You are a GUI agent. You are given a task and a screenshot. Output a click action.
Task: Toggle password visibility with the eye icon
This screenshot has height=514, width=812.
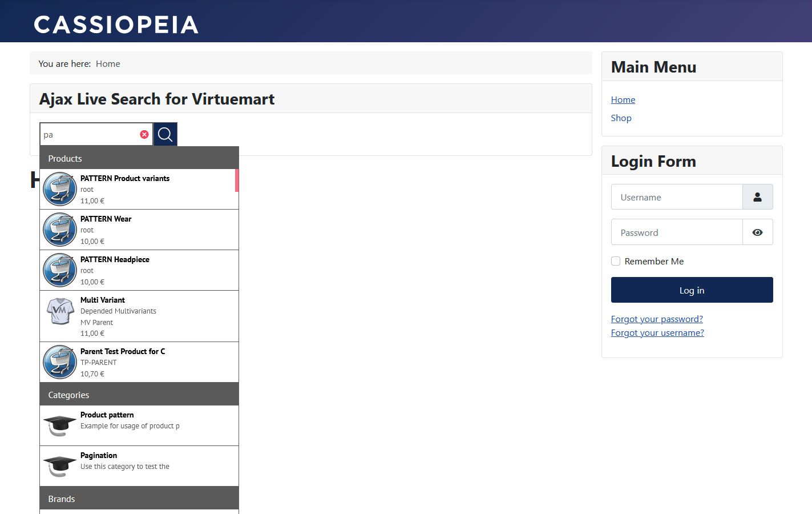click(758, 232)
